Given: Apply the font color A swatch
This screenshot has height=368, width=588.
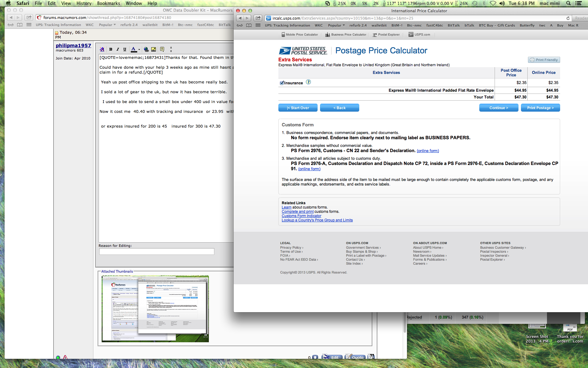Looking at the screenshot, I should tap(134, 49).
